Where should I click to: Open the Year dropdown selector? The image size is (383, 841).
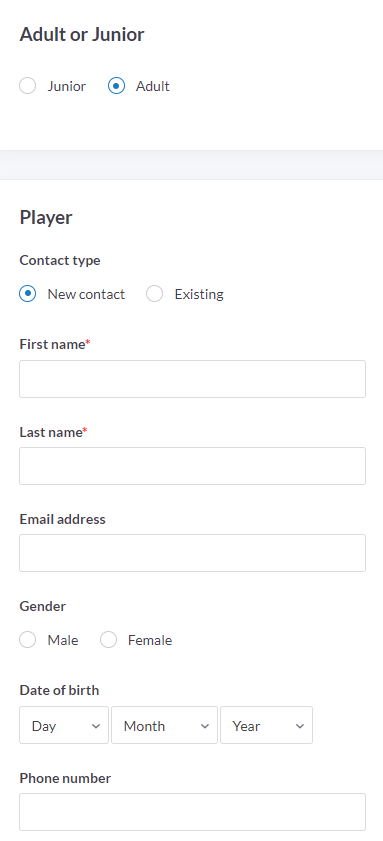point(266,725)
